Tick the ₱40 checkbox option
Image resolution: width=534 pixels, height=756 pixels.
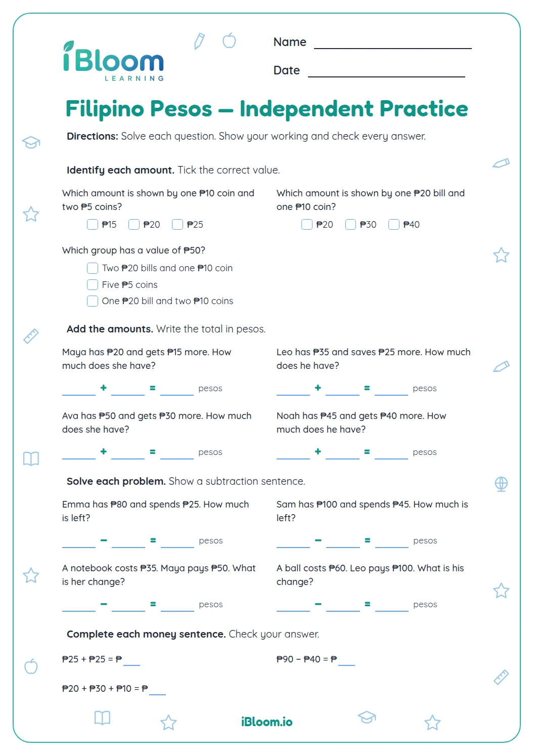[394, 224]
